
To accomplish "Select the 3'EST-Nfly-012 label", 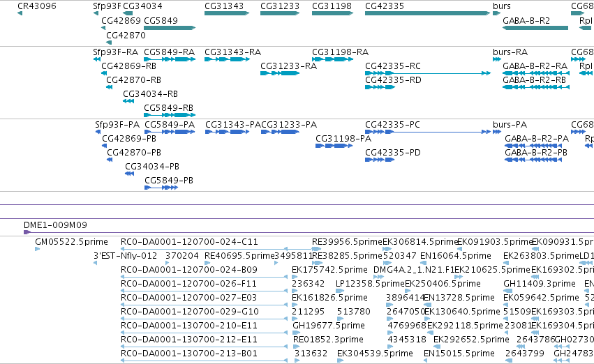I will tap(126, 256).
